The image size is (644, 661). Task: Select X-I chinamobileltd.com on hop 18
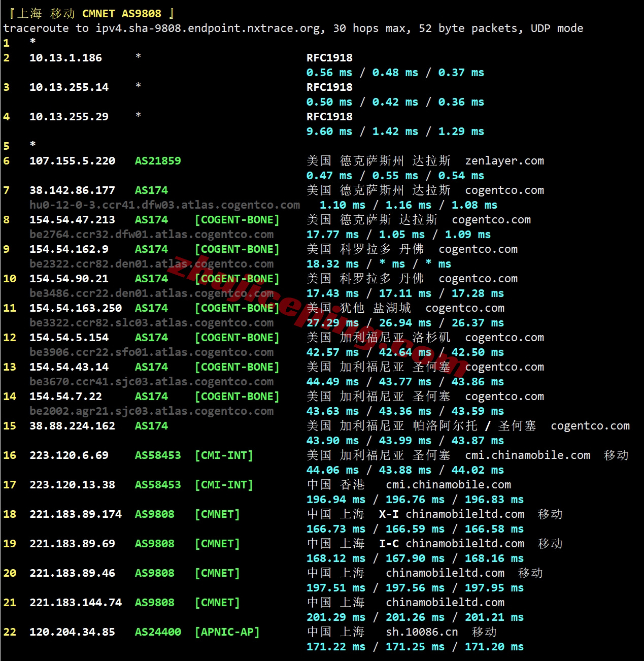(x=452, y=514)
